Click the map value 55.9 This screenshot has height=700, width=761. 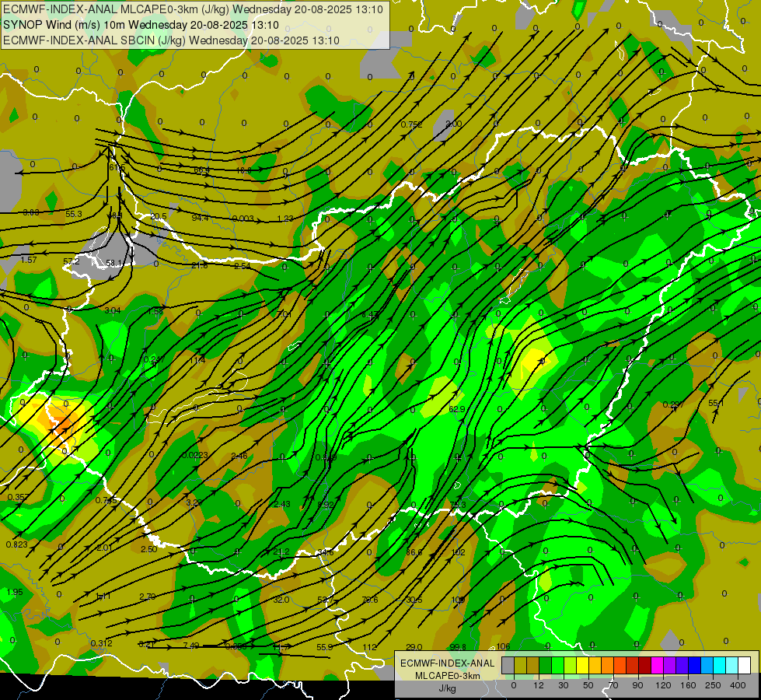point(325,647)
